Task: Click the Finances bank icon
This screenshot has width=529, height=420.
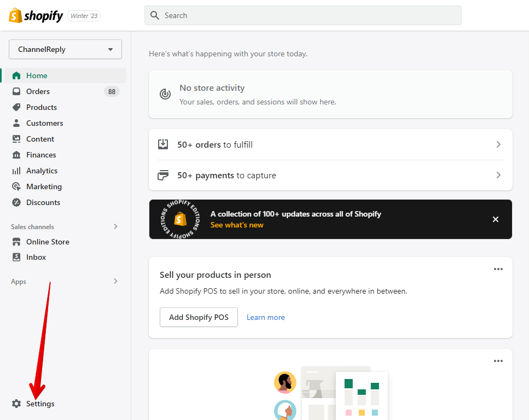Action: click(16, 155)
